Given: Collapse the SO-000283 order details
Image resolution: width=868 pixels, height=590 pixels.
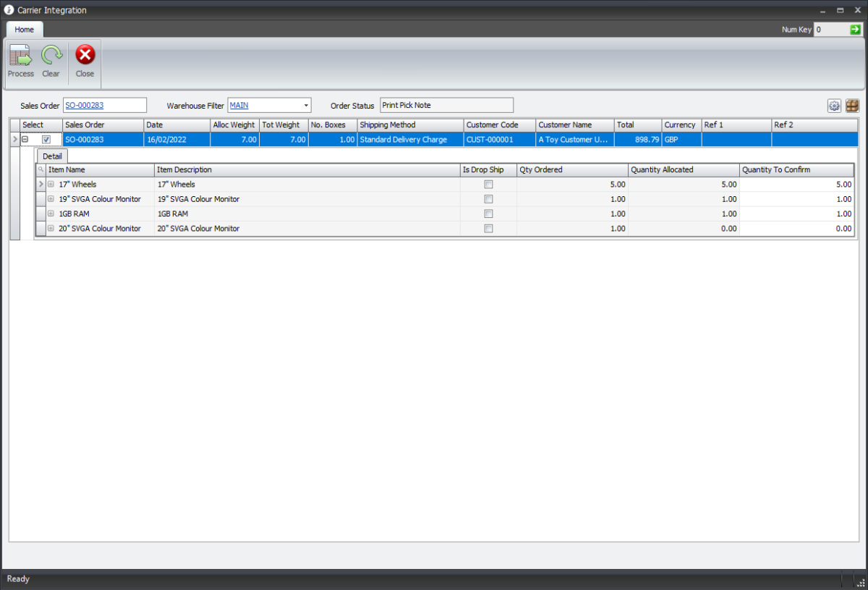Looking at the screenshot, I should 26,139.
